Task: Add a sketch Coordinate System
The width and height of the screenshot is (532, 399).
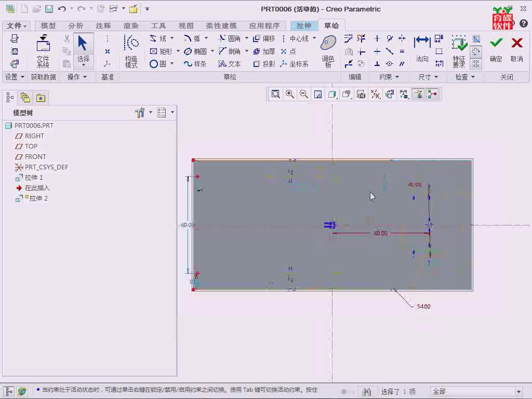Action: pyautogui.click(x=295, y=64)
